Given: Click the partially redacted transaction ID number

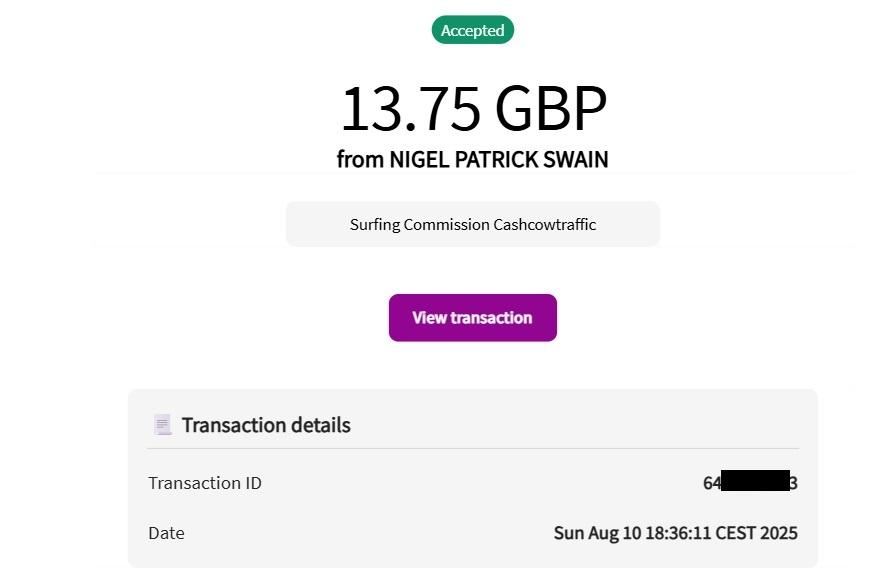Looking at the screenshot, I should pos(750,482).
